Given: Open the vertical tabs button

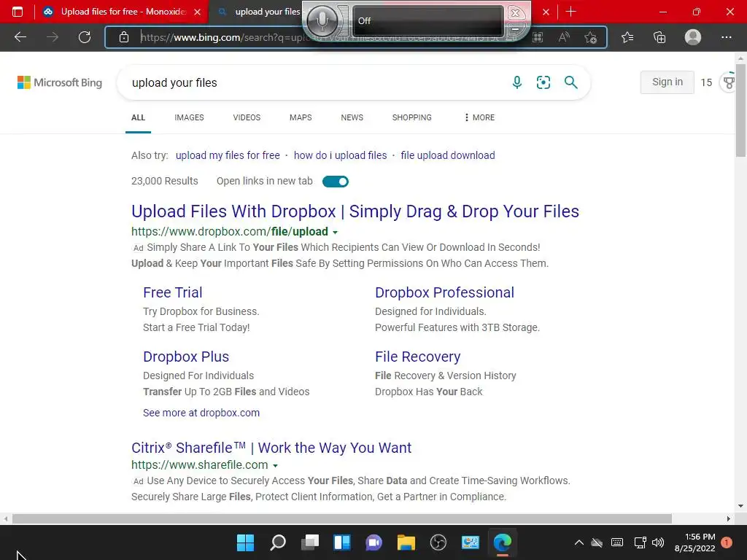Looking at the screenshot, I should [x=18, y=12].
